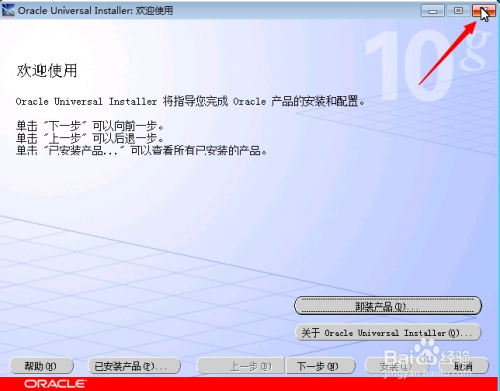Click the installer title bar icon
500x391 pixels.
point(8,10)
